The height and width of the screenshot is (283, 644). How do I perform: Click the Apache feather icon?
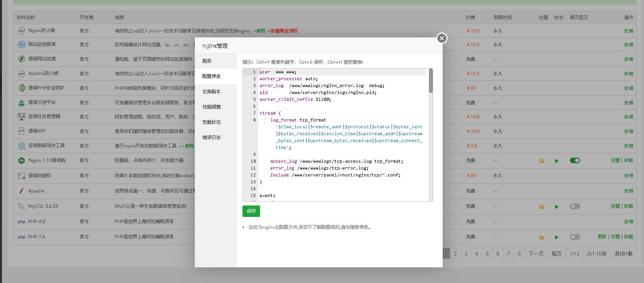pos(21,191)
